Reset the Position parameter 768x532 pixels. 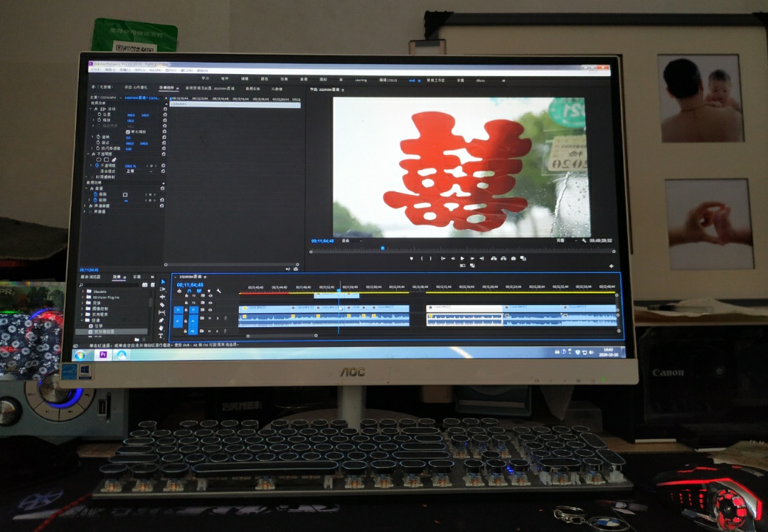(x=165, y=115)
